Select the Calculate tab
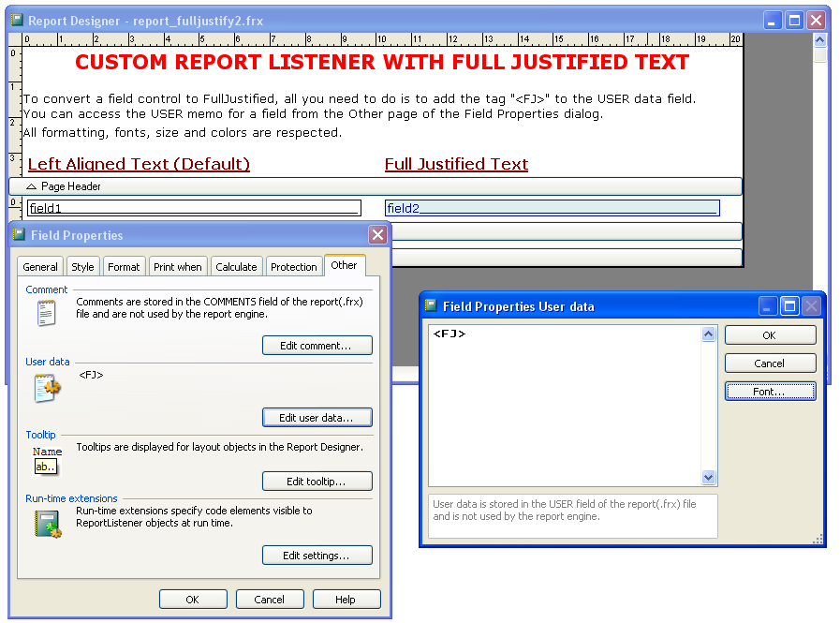This screenshot has height=623, width=840. [x=236, y=266]
